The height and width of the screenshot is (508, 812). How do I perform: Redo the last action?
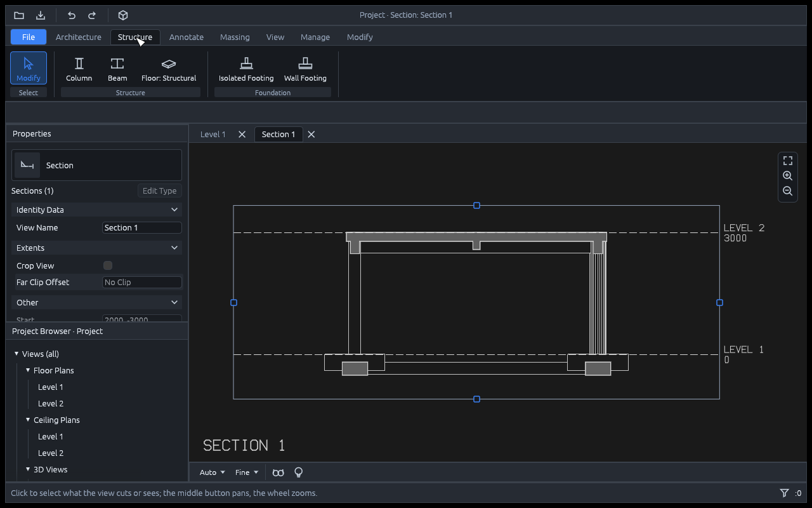pos(92,15)
